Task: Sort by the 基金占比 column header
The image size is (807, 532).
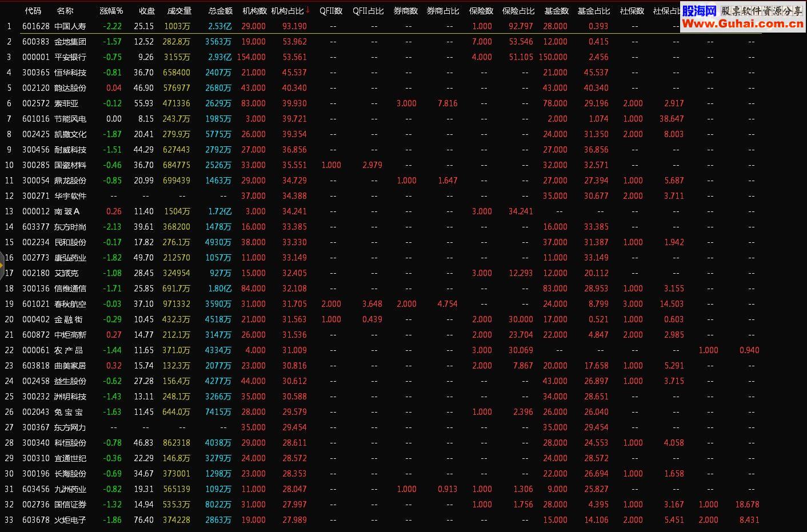Action: (594, 11)
